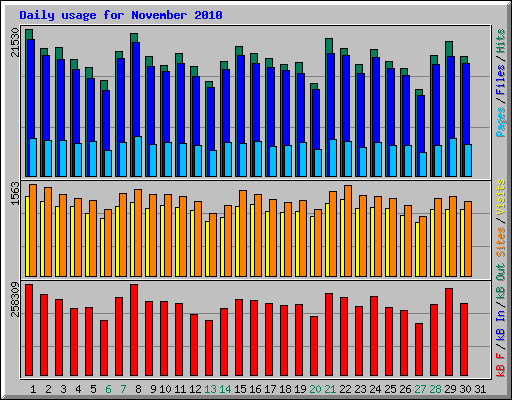Click day label 11 on x-axis
512x400 pixels.
[180, 389]
